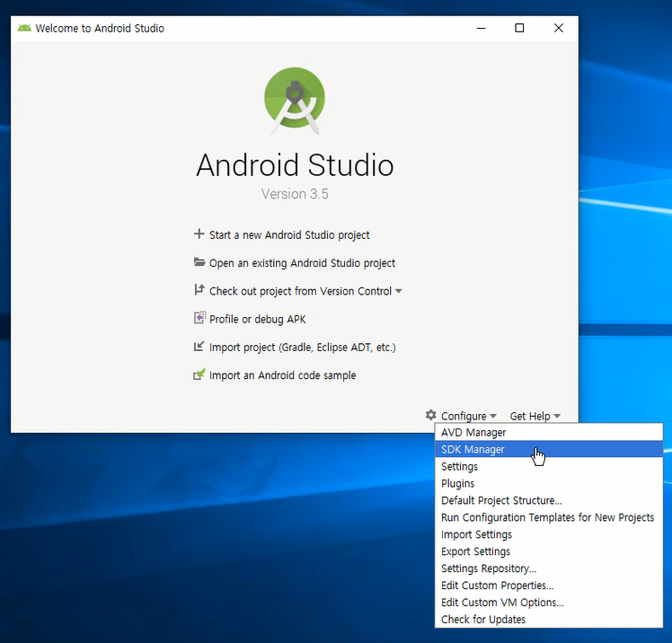
Task: Select AVD Manager from the menu
Action: pyautogui.click(x=549, y=432)
